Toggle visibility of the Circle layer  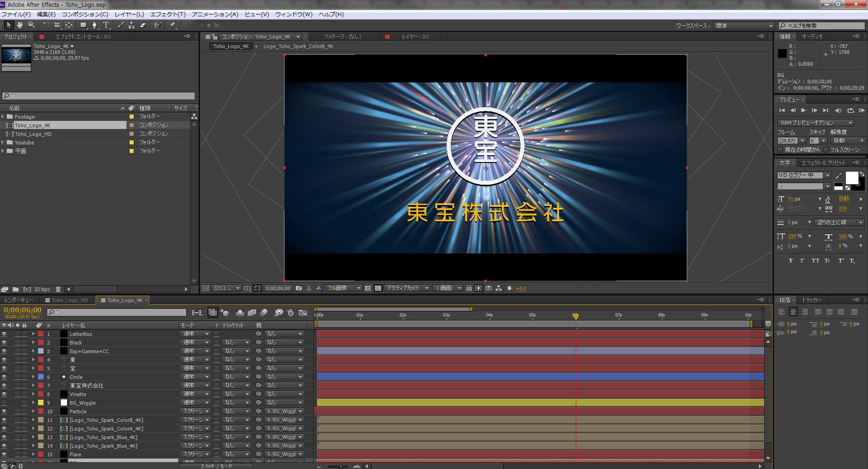4,377
